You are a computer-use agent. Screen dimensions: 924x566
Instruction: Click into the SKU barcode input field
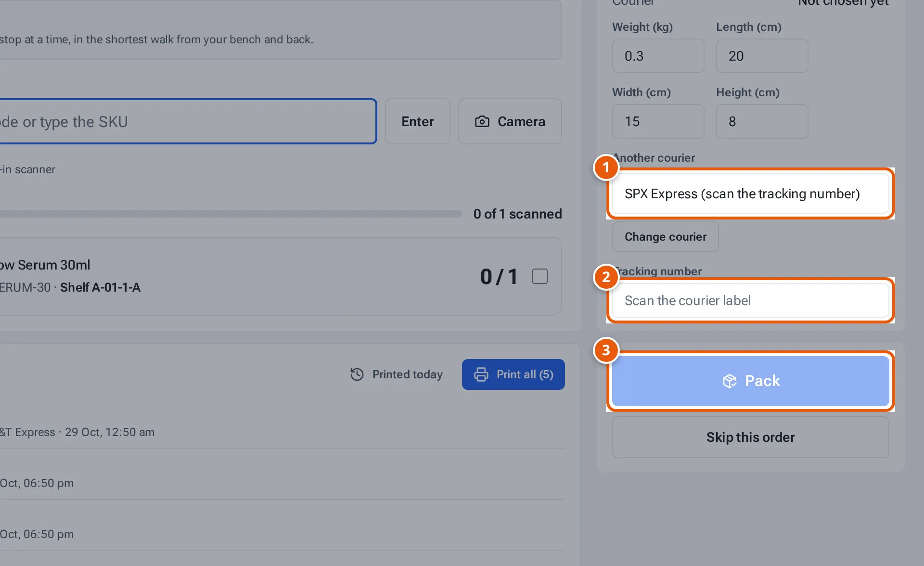click(x=188, y=121)
